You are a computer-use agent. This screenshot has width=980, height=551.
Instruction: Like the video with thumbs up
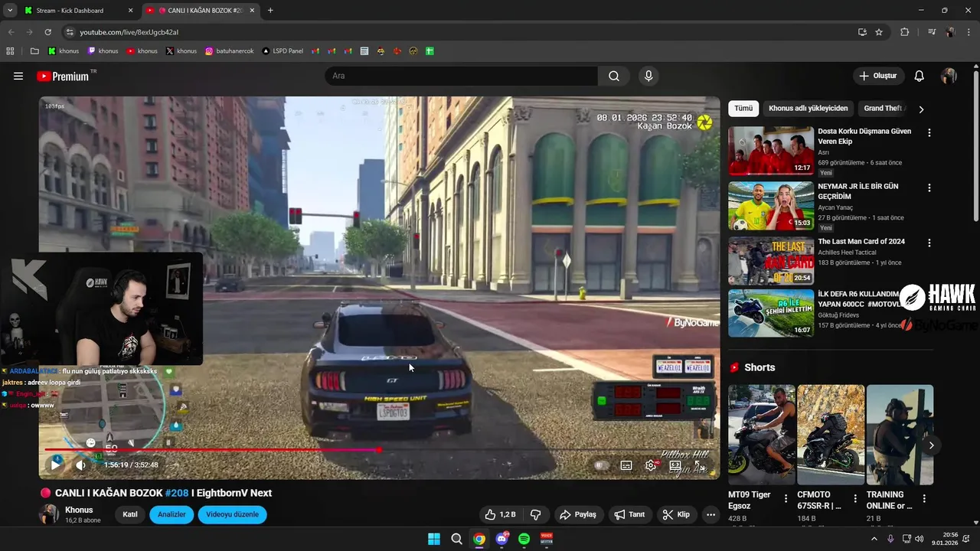tap(501, 514)
